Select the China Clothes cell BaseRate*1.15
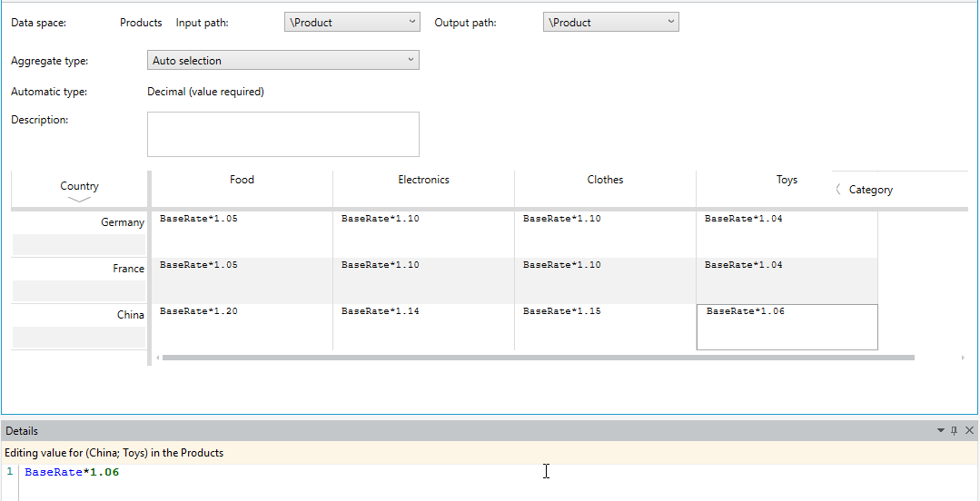This screenshot has height=501, width=980. click(605, 327)
